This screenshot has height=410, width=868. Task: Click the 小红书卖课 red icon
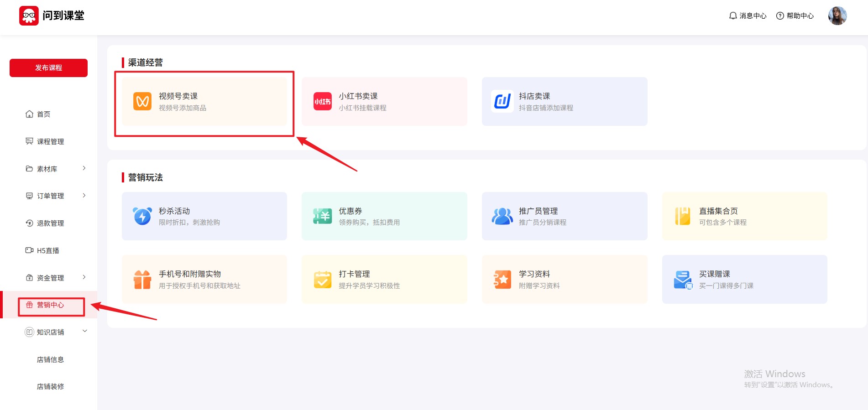tap(323, 101)
